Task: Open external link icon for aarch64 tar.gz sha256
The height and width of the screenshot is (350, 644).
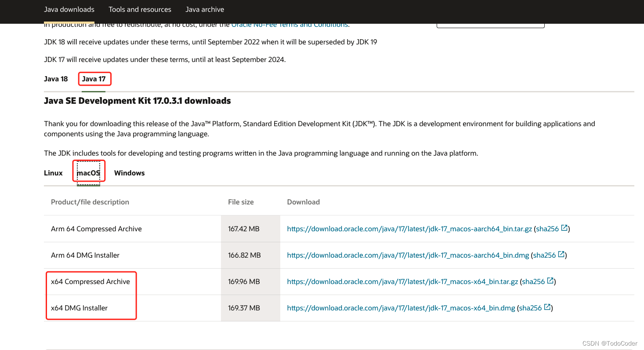Action: click(x=564, y=228)
